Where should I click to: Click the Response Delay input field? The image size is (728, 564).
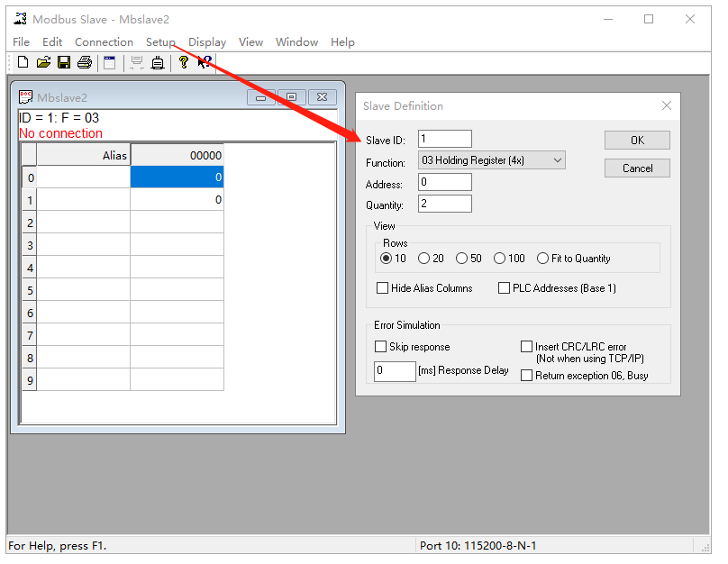tap(395, 370)
